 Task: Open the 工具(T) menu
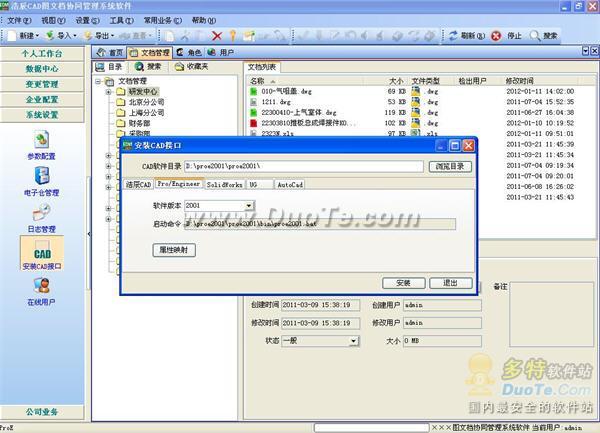[x=121, y=20]
